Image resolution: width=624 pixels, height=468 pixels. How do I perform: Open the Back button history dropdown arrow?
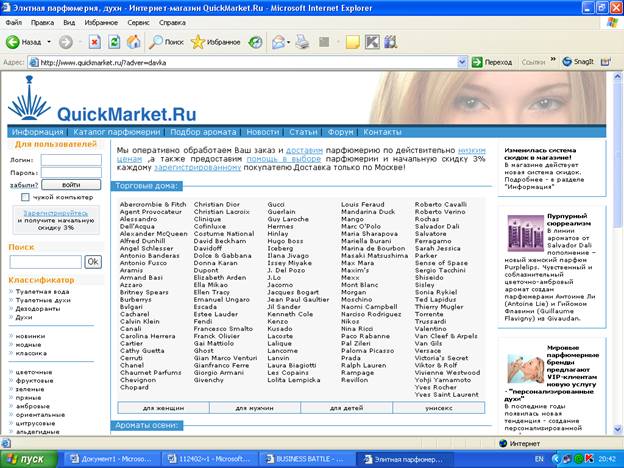(x=49, y=42)
